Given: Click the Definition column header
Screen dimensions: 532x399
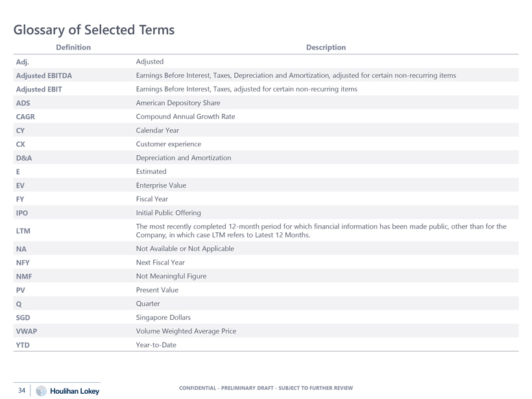Looking at the screenshot, I should point(73,47).
